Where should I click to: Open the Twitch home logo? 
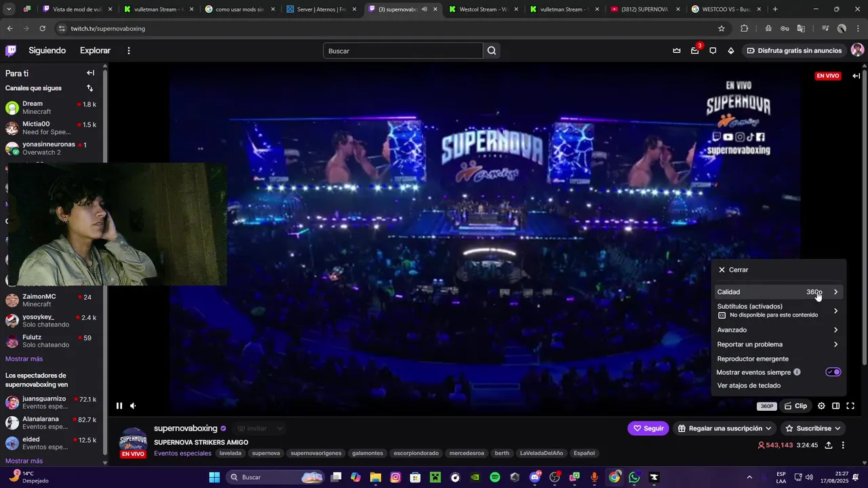coord(11,50)
